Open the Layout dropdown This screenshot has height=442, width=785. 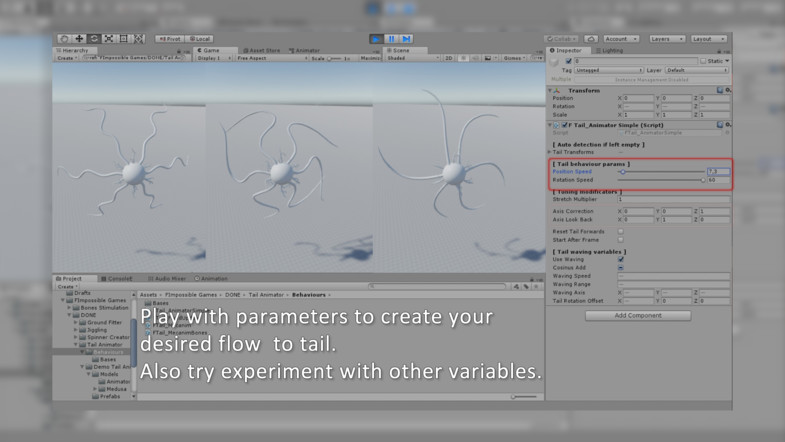pos(709,39)
